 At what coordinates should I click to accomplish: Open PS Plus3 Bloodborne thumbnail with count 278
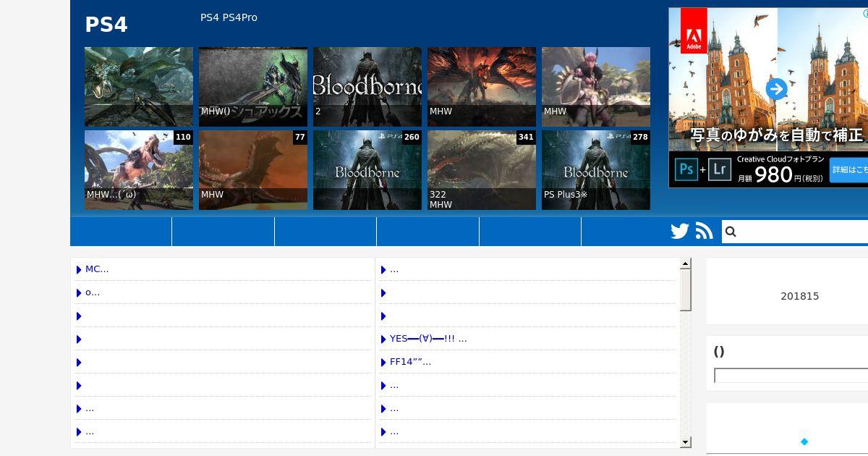point(596,170)
